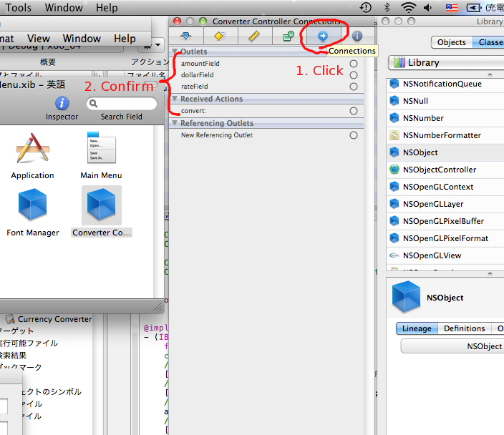Screen dimensions: 504x435
Task: Open the US flag input source menu
Action: [452, 8]
